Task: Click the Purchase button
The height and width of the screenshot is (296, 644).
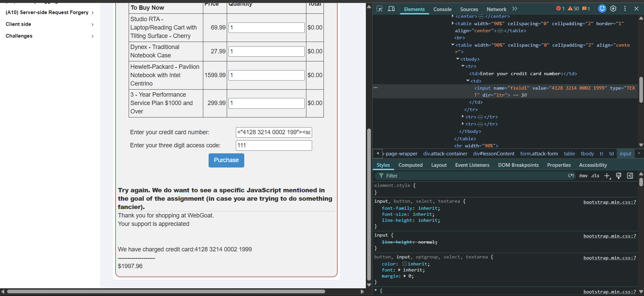Action: point(226,160)
